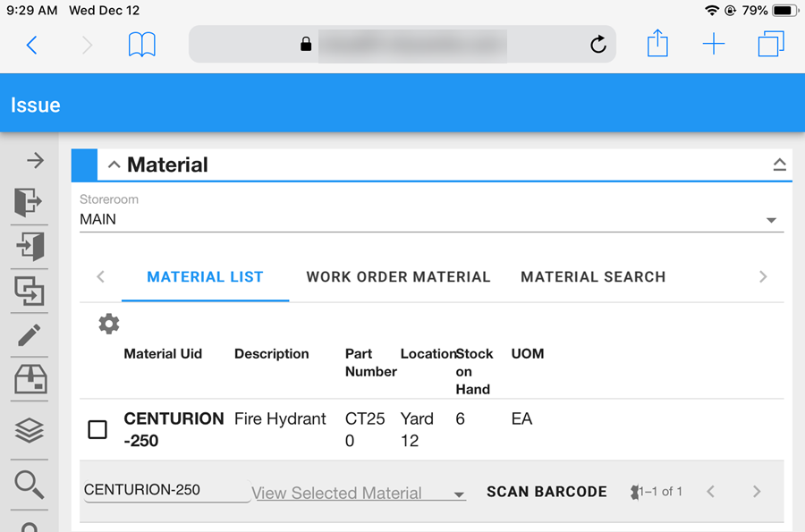Collapse the Material section chevron
805x532 pixels.
[114, 165]
